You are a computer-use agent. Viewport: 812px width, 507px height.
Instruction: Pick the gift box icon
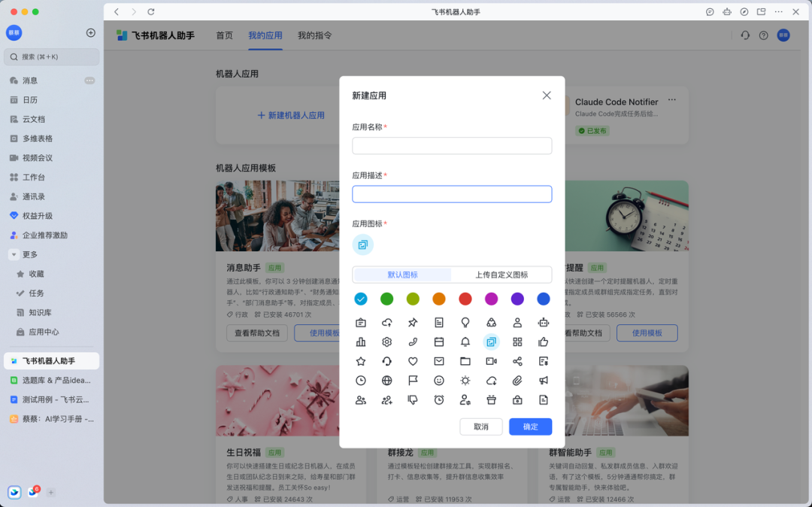click(x=492, y=399)
